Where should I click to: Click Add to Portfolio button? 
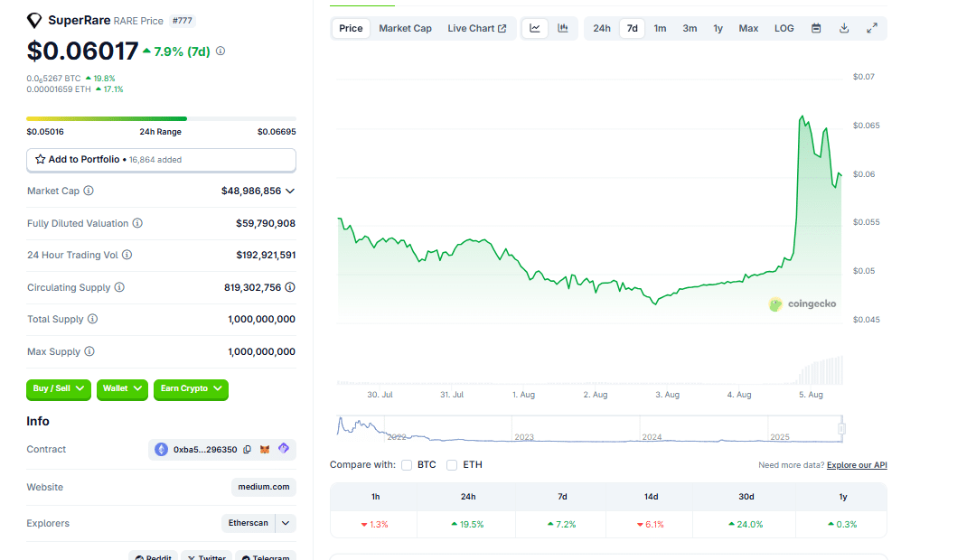coord(161,160)
